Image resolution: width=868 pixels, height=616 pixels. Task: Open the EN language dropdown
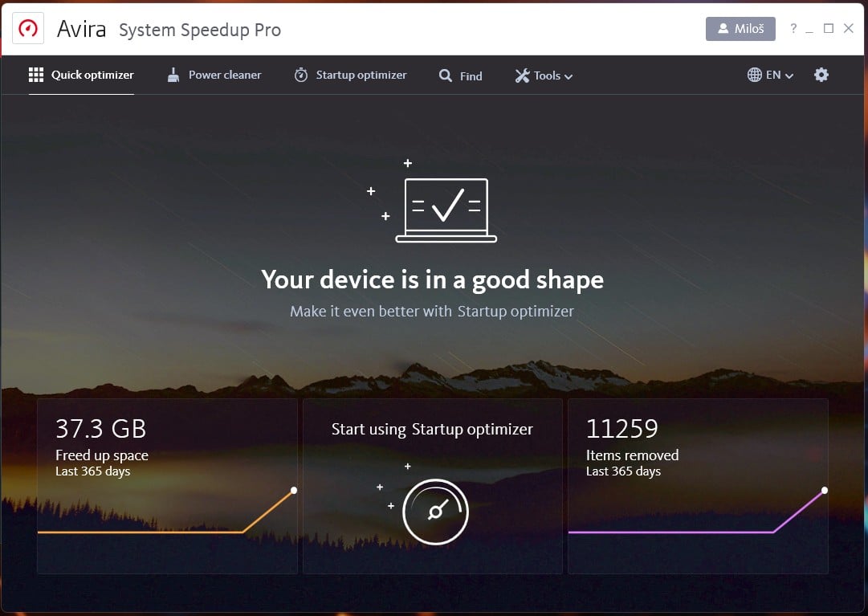coord(770,75)
